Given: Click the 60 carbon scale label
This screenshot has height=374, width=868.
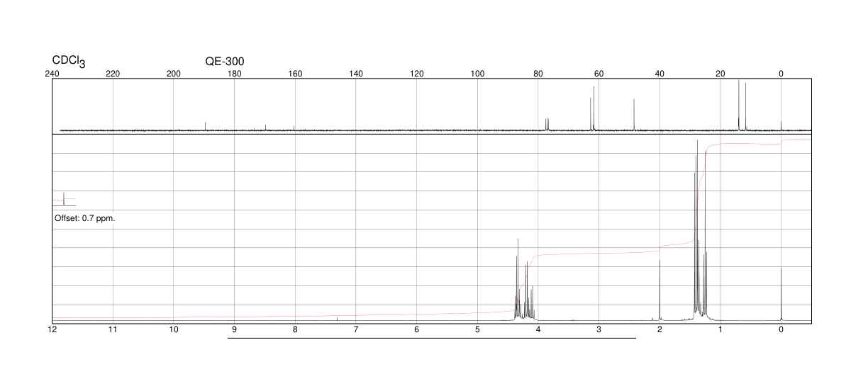Looking at the screenshot, I should [599, 74].
